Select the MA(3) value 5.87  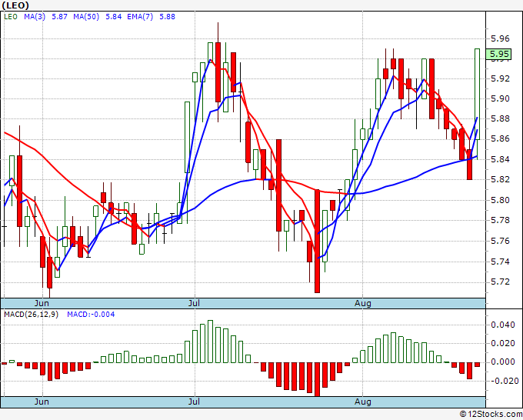tap(60, 17)
